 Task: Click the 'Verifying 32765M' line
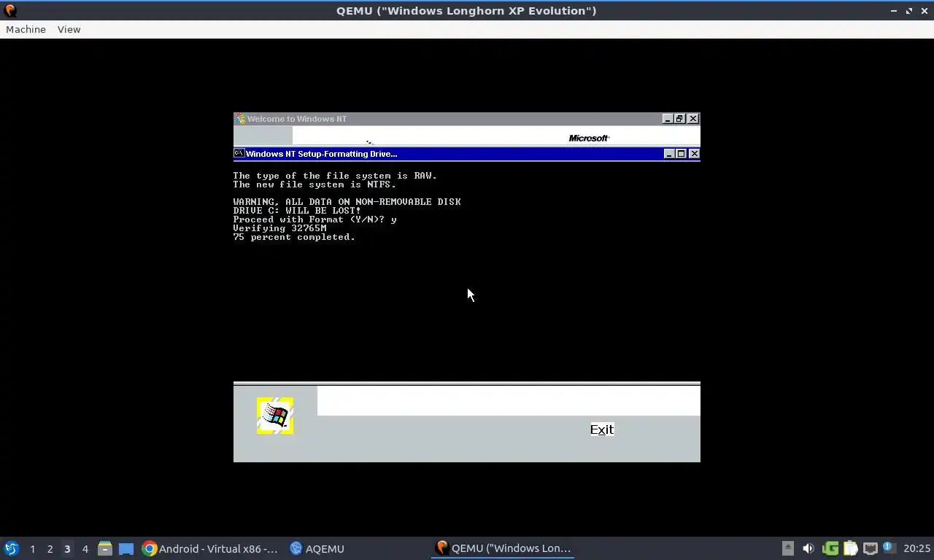click(x=279, y=228)
